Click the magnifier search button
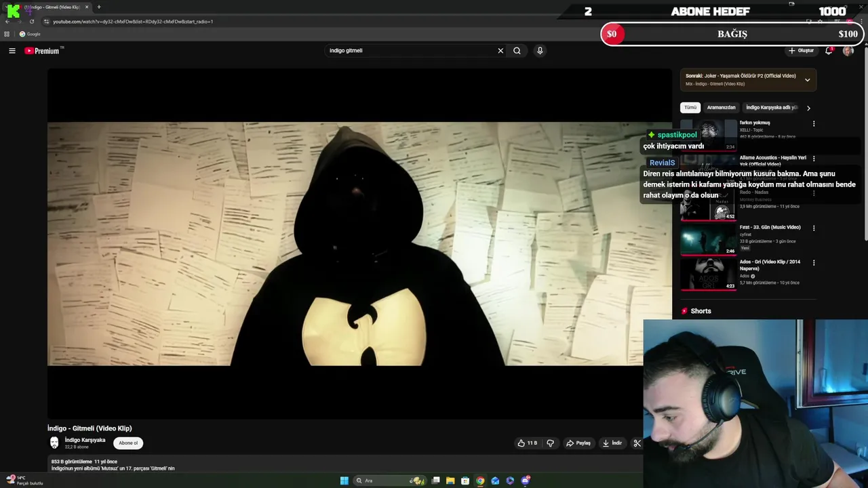 click(x=517, y=51)
